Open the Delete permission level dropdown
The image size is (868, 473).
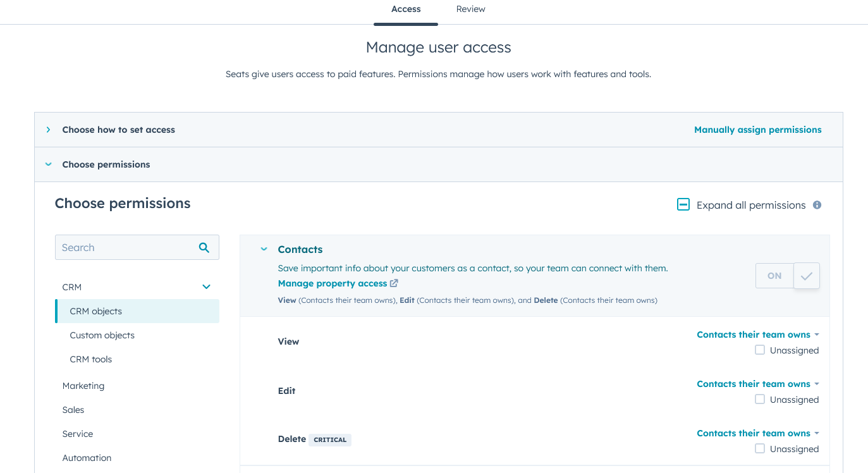757,433
